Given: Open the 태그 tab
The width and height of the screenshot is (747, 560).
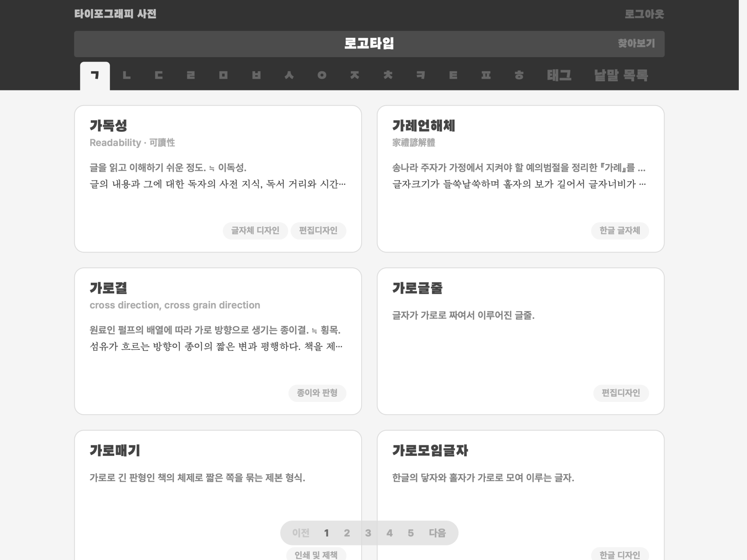Looking at the screenshot, I should click(x=559, y=75).
